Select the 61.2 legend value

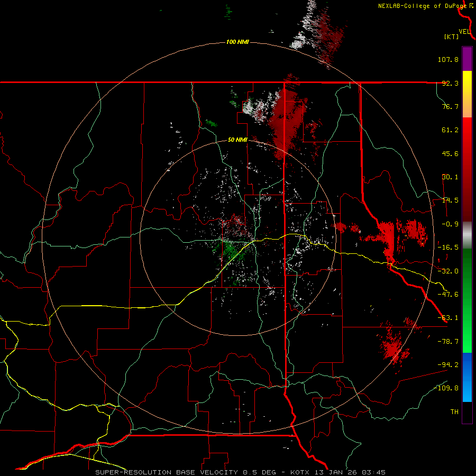point(450,130)
